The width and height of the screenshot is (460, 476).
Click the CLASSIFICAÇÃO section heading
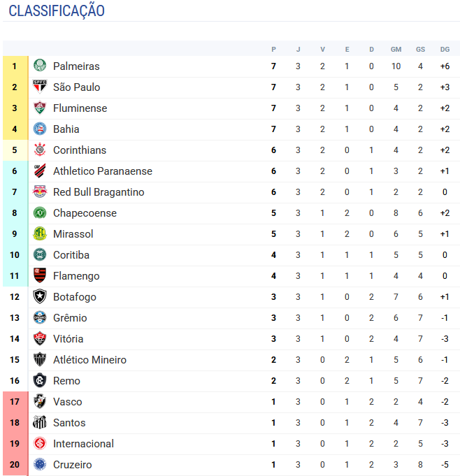[x=57, y=11]
